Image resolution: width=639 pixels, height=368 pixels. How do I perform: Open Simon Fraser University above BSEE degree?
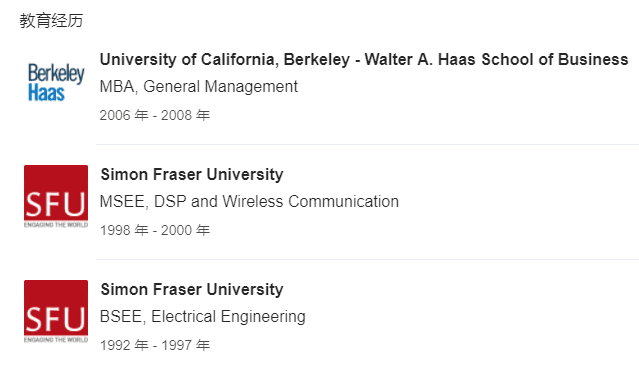tap(192, 289)
